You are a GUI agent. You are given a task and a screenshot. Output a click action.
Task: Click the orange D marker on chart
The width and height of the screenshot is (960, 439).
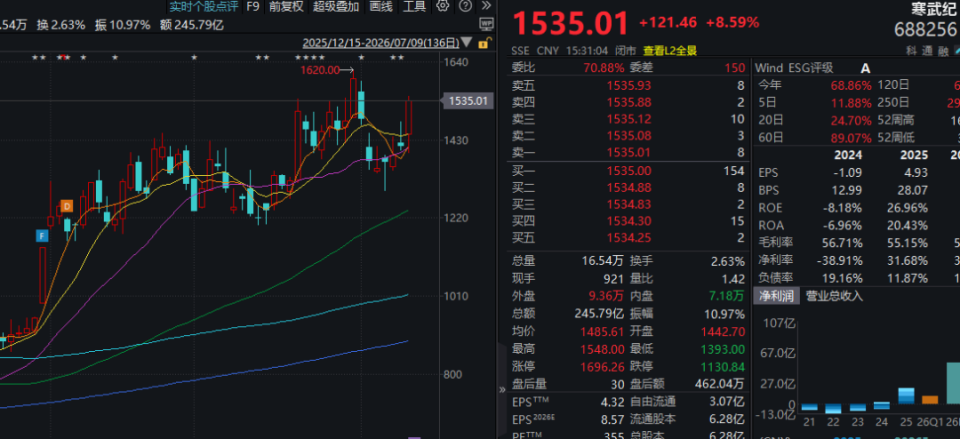66,206
